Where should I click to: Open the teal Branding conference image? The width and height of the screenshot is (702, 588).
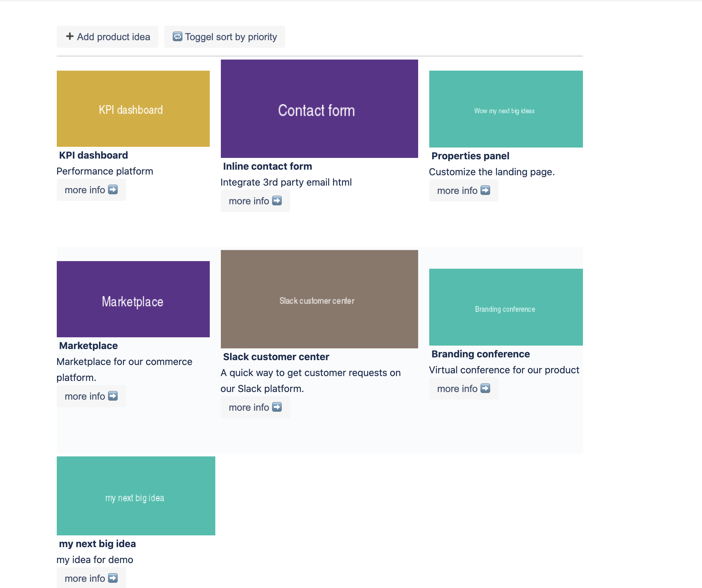pos(506,307)
